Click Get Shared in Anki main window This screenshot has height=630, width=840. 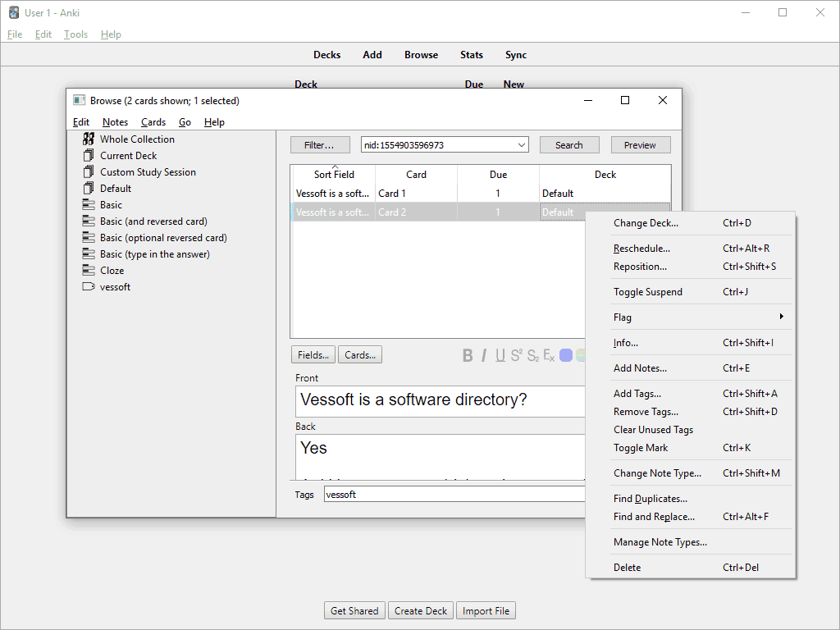coord(354,610)
